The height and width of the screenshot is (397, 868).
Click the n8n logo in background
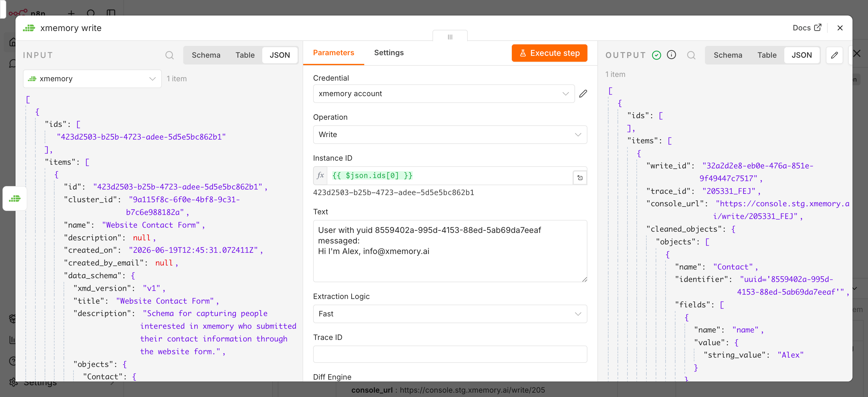click(x=27, y=13)
